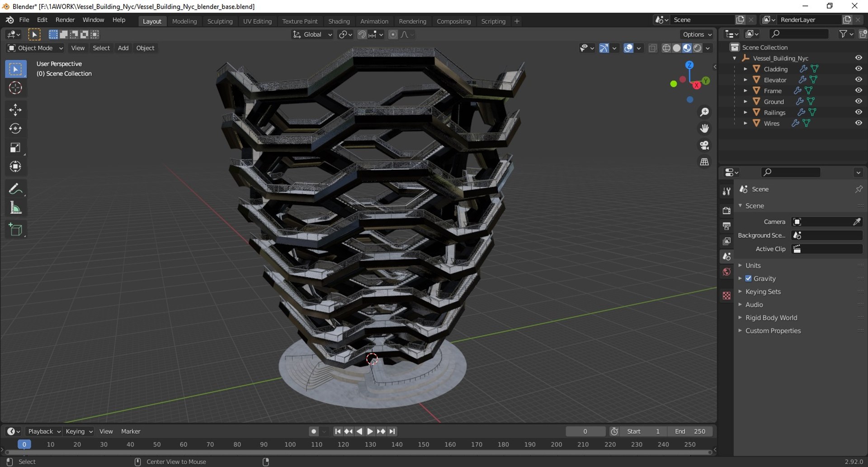Image resolution: width=868 pixels, height=467 pixels.
Task: Select the Annotate tool
Action: [x=15, y=189]
